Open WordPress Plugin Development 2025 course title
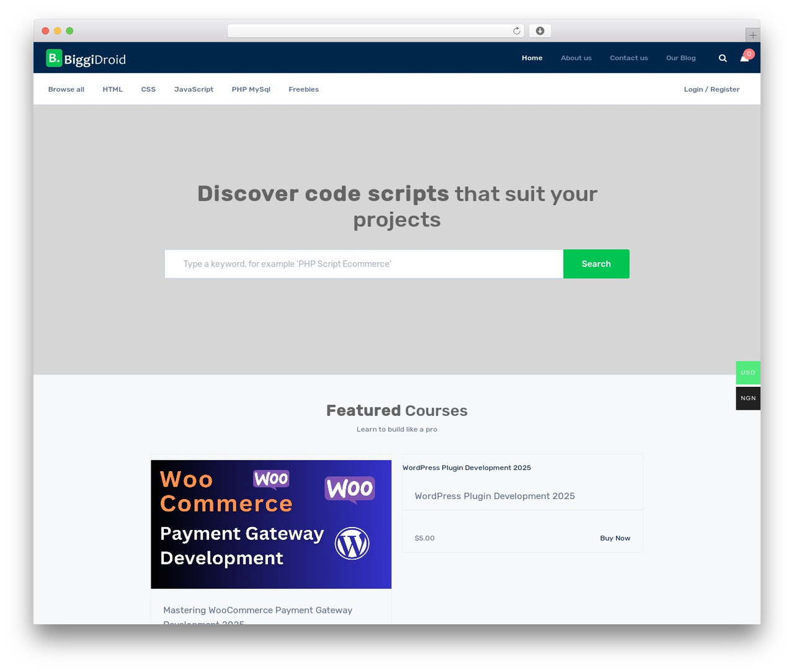Screen dimensions: 794x672 495,496
